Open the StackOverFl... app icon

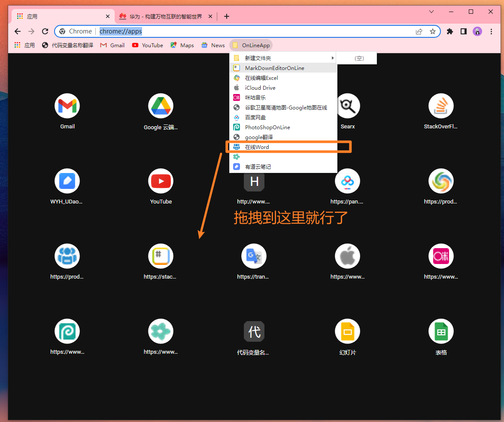pos(441,105)
